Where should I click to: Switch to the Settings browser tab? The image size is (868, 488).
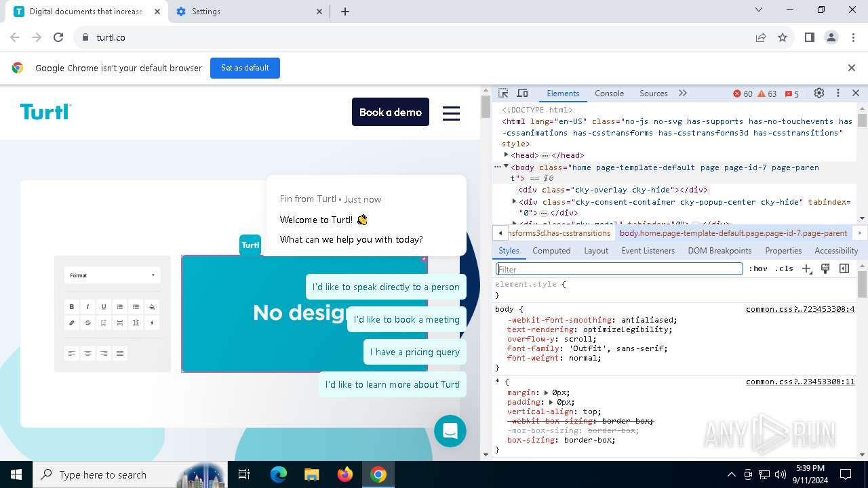point(249,12)
